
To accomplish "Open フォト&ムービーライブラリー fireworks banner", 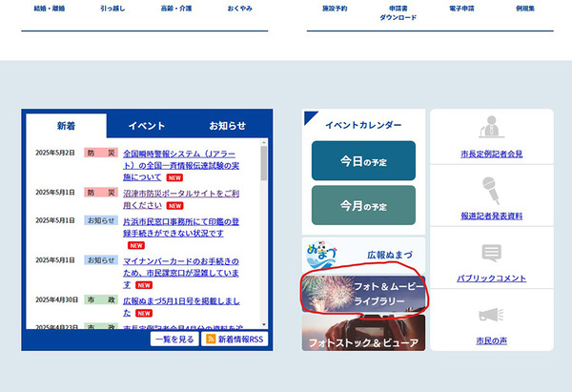I will [363, 294].
